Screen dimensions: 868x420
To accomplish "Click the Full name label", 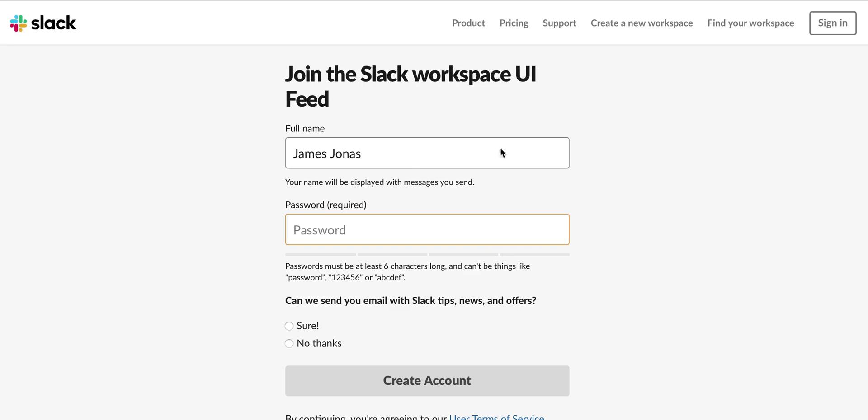I will click(x=305, y=128).
